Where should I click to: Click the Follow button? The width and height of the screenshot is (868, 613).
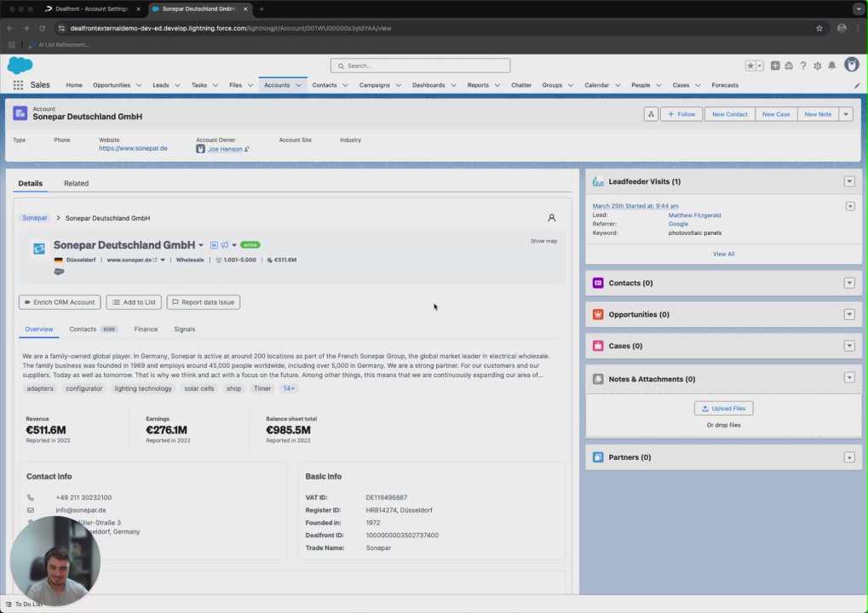point(681,114)
